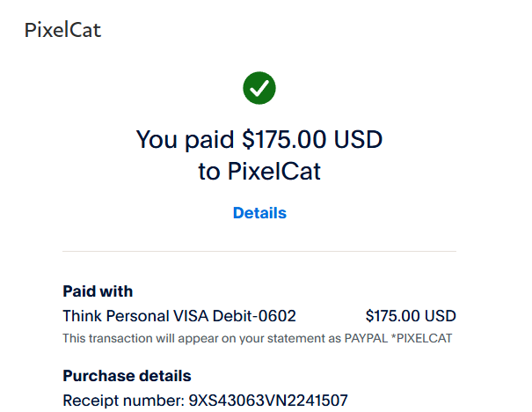Click the "You paid $175.00 USD" heading
532x412 pixels.
coord(259,139)
